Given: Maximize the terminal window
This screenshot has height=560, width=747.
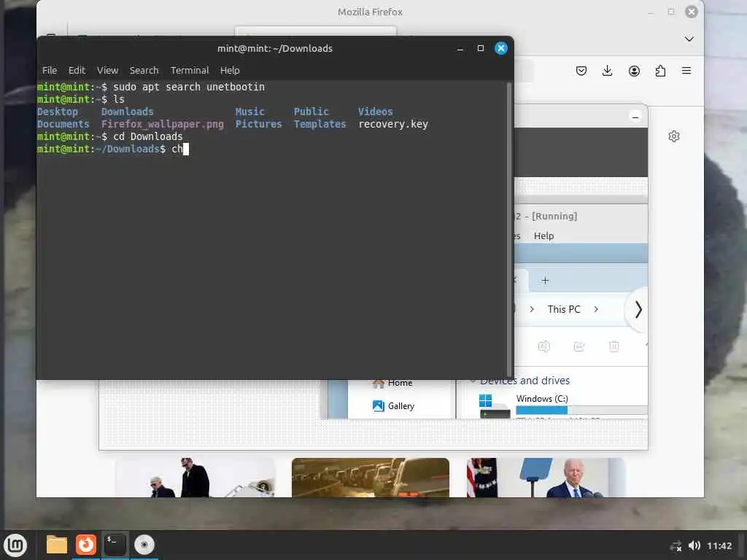Looking at the screenshot, I should pyautogui.click(x=480, y=48).
